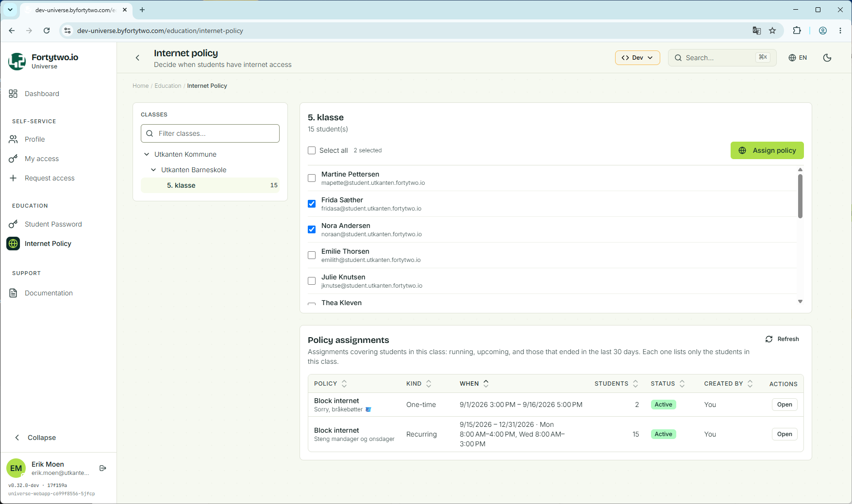The image size is (852, 504).
Task: Uncheck Nora Andersen
Action: pos(312,229)
